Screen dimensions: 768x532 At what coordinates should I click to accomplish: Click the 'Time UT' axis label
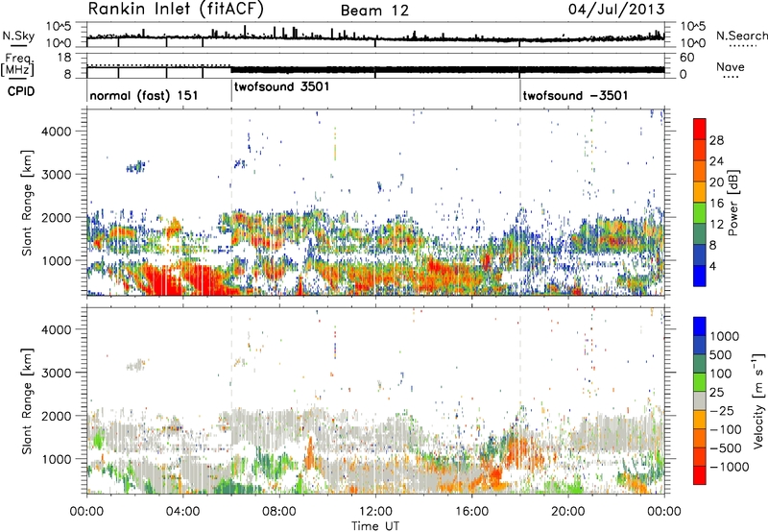pos(375,526)
